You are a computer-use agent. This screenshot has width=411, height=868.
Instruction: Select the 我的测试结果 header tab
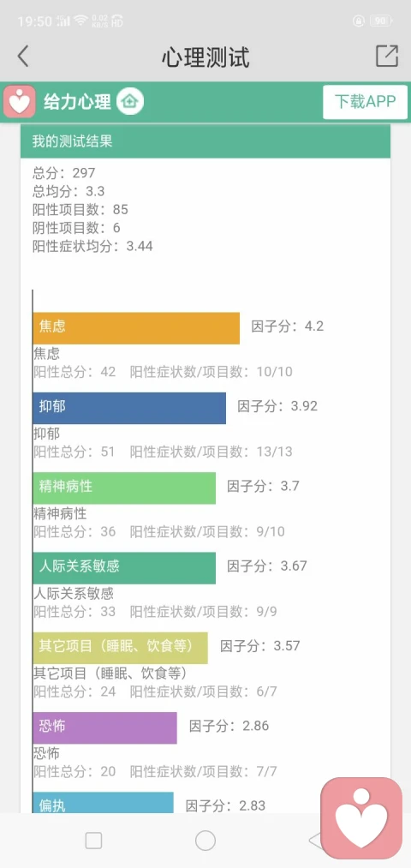click(205, 141)
